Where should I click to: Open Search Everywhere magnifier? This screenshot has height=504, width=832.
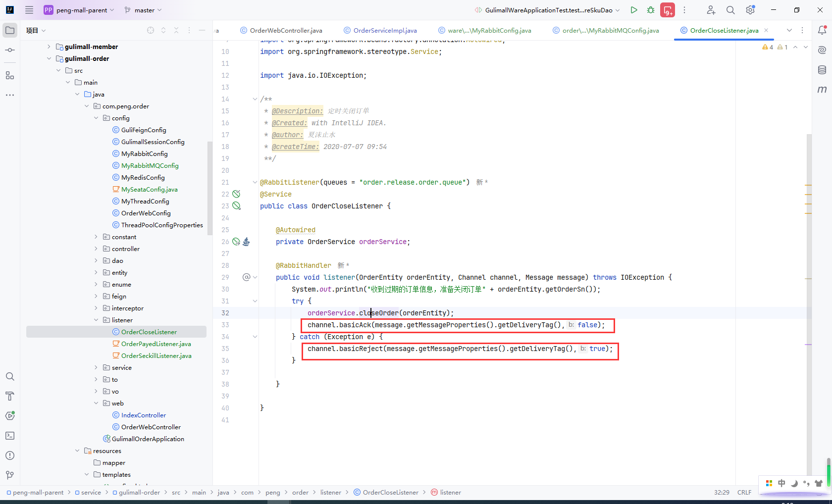[x=730, y=10]
